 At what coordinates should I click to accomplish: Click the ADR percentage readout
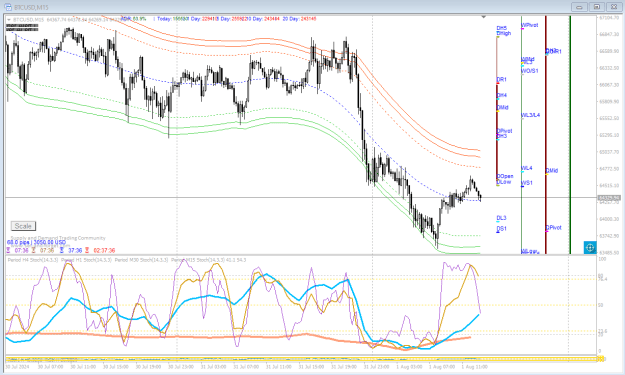coord(134,19)
